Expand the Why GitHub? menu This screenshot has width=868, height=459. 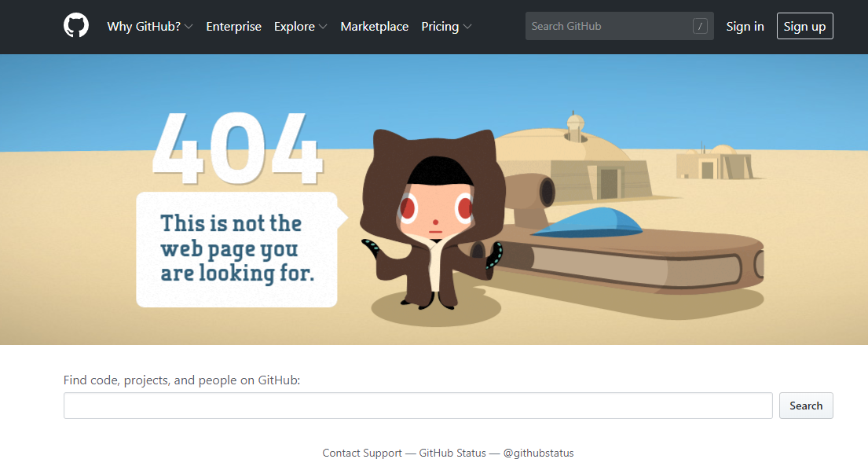(149, 27)
